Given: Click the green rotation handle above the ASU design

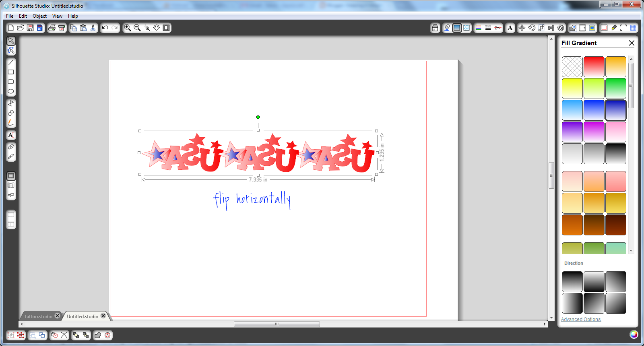Looking at the screenshot, I should tap(258, 117).
